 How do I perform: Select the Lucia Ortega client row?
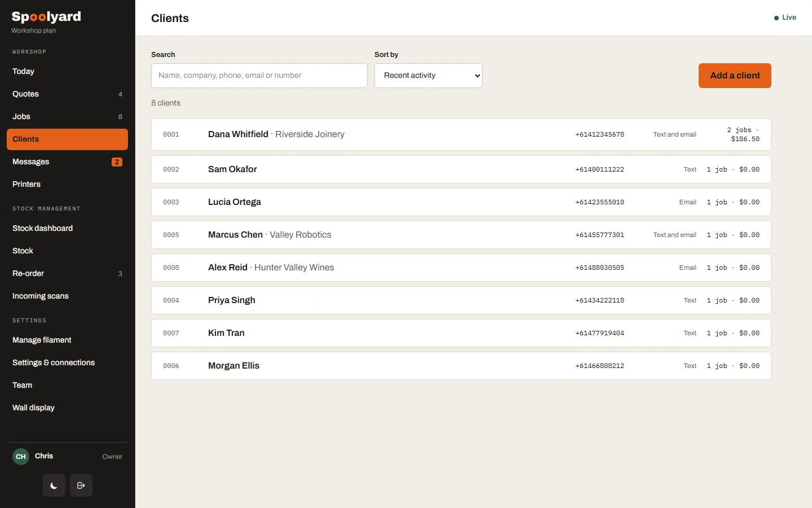point(461,202)
